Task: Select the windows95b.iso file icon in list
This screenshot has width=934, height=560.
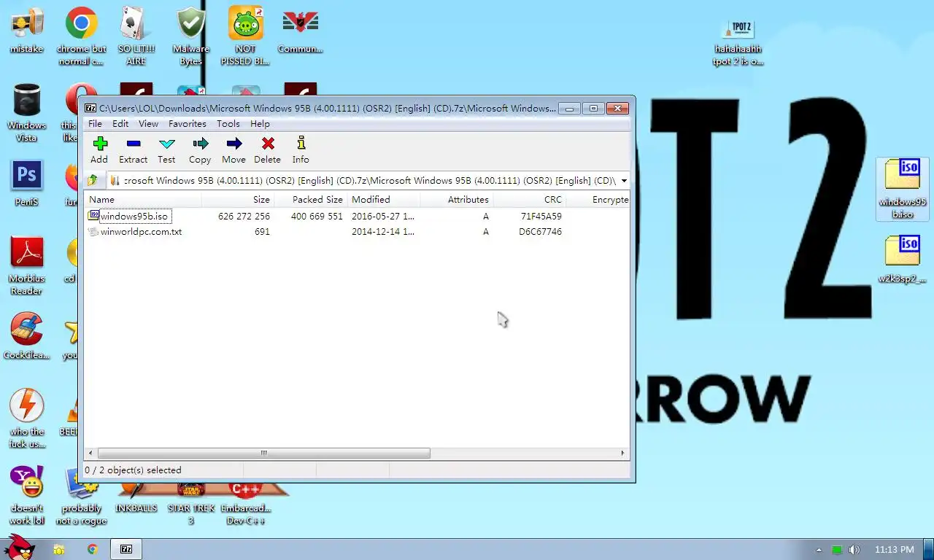Action: [93, 216]
